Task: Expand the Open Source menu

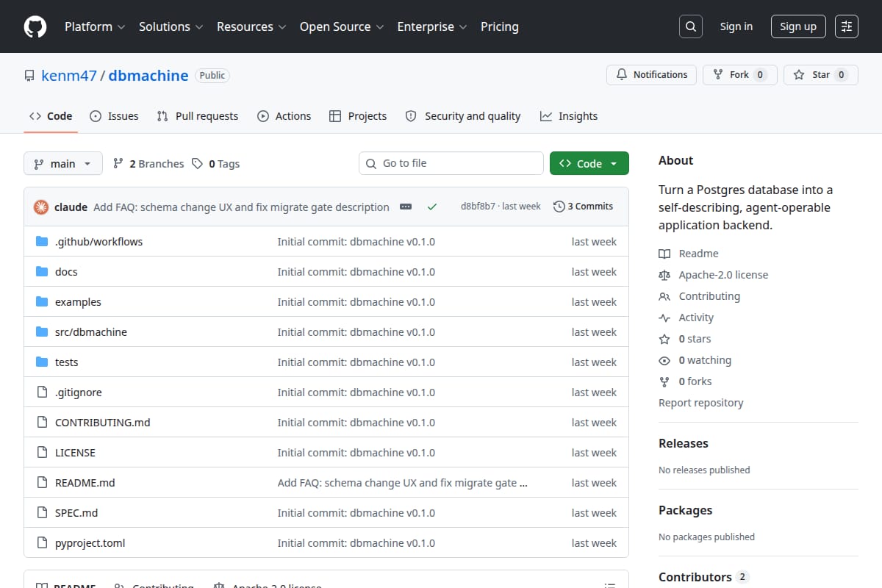Action: pyautogui.click(x=342, y=26)
